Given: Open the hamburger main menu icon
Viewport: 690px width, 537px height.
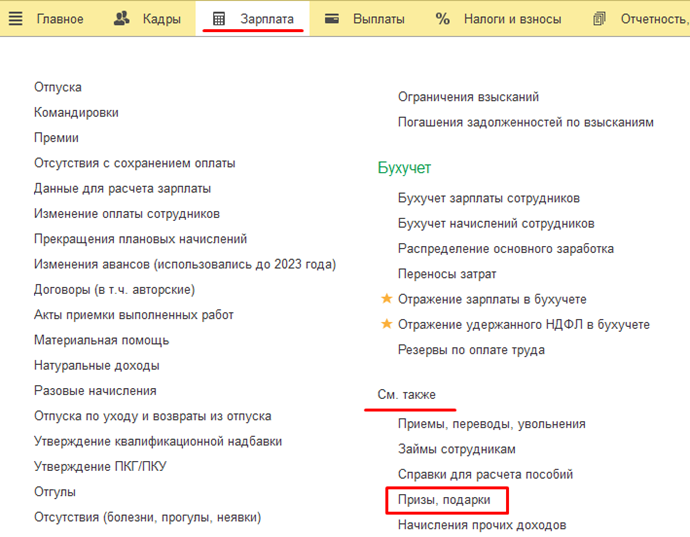Looking at the screenshot, I should pos(15,18).
